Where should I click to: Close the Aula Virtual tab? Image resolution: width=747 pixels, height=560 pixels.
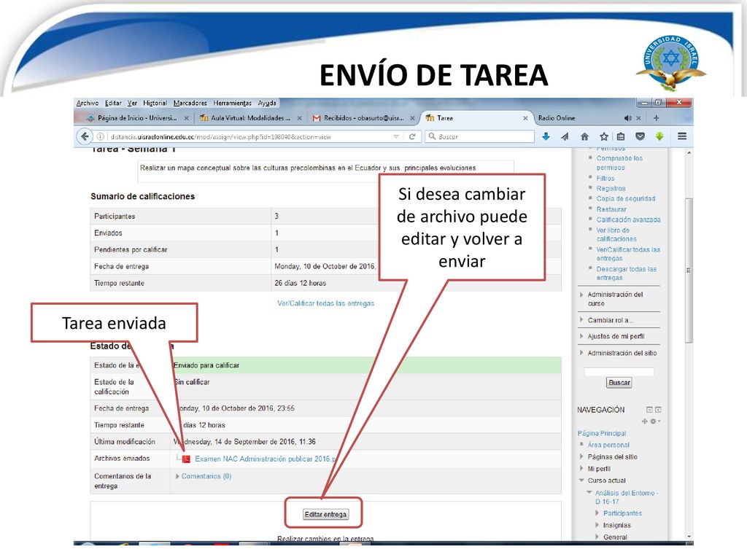pyautogui.click(x=299, y=118)
